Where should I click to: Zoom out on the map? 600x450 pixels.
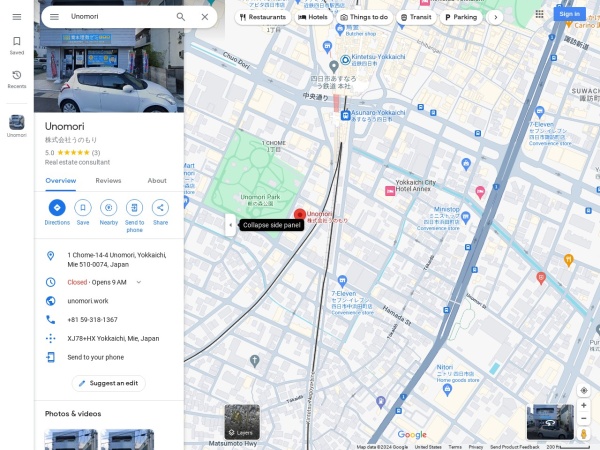coord(584,419)
